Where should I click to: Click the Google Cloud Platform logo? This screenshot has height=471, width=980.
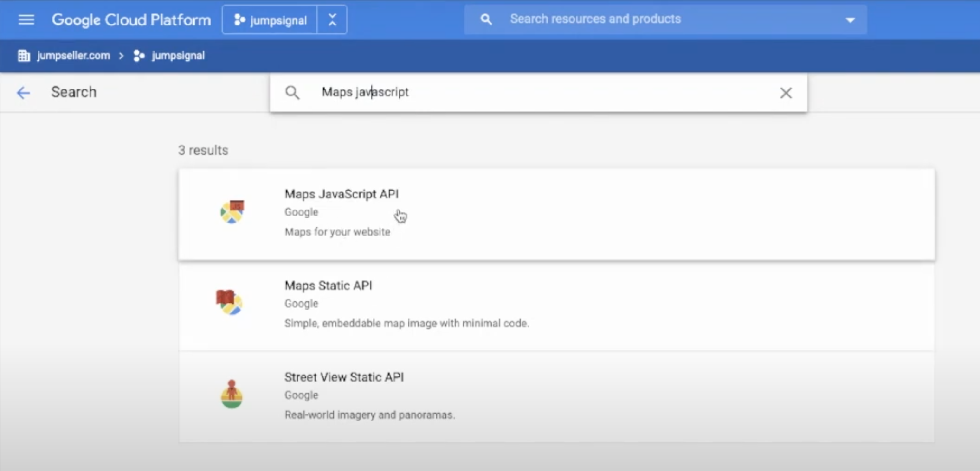point(131,20)
